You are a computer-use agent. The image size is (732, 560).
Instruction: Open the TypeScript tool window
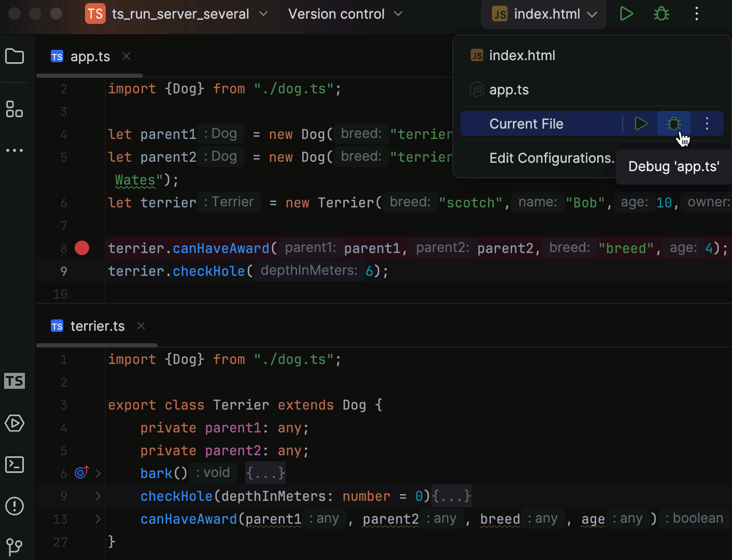[15, 381]
